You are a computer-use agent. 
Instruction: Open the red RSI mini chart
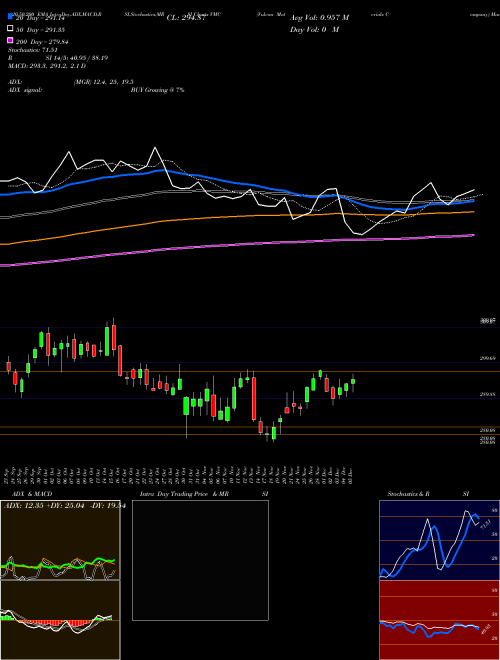[x=439, y=620]
